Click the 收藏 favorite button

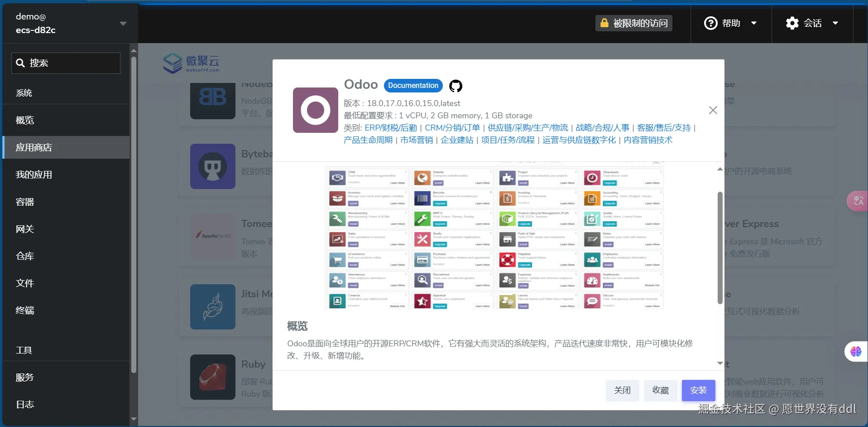coord(660,390)
